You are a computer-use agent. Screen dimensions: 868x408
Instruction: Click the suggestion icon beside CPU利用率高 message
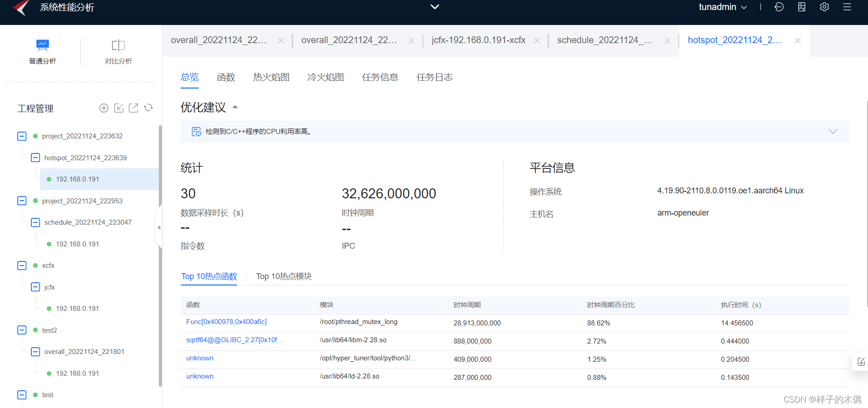pos(196,132)
